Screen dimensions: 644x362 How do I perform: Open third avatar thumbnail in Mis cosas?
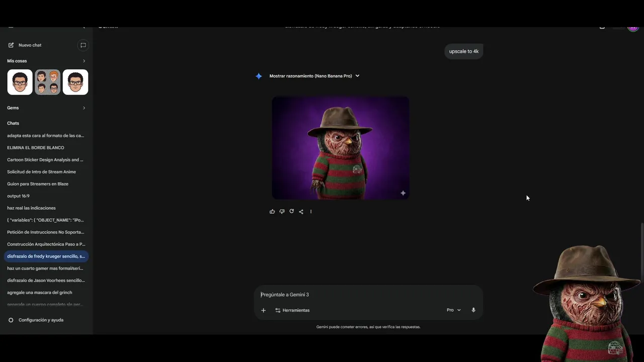click(x=75, y=82)
